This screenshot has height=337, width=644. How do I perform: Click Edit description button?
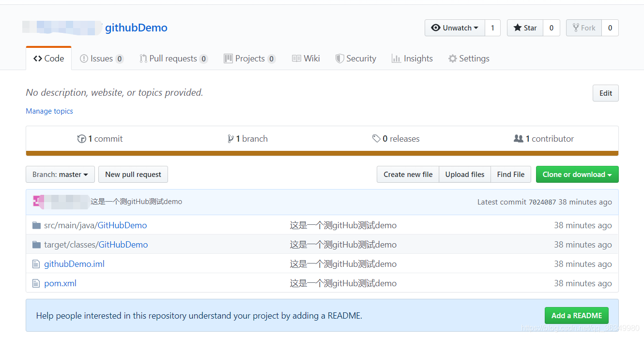click(x=606, y=93)
